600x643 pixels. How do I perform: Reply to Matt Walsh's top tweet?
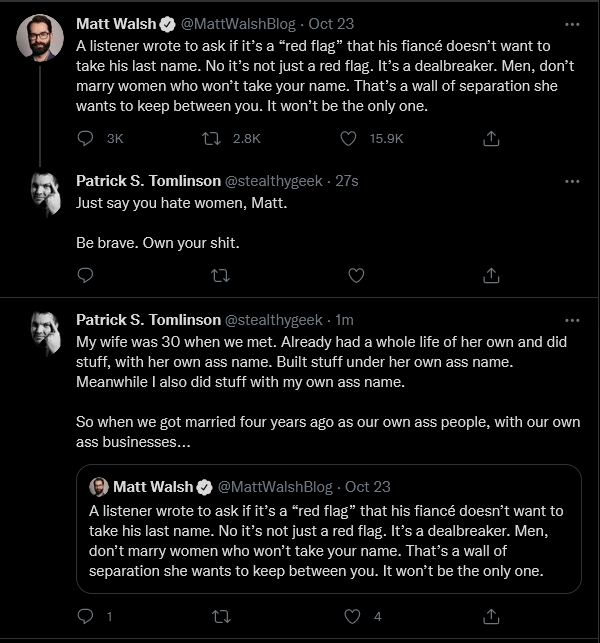click(x=85, y=139)
